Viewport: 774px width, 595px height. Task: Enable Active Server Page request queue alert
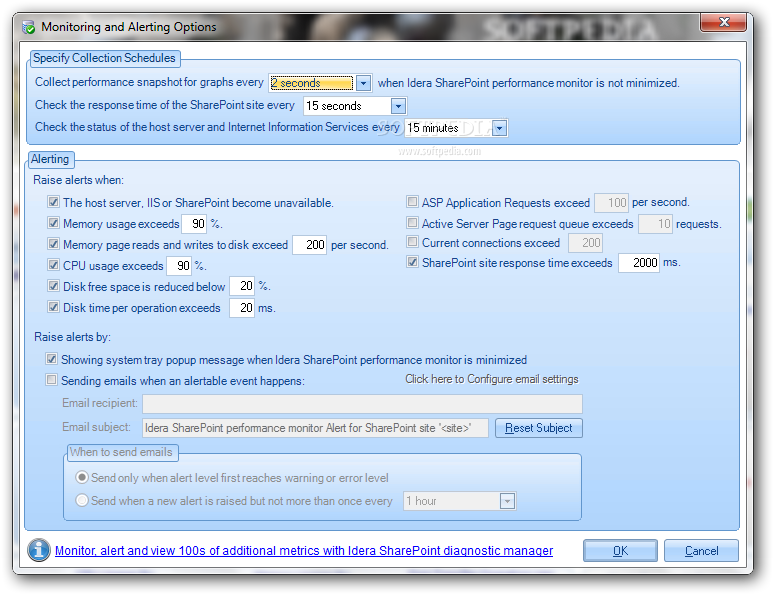pyautogui.click(x=412, y=223)
